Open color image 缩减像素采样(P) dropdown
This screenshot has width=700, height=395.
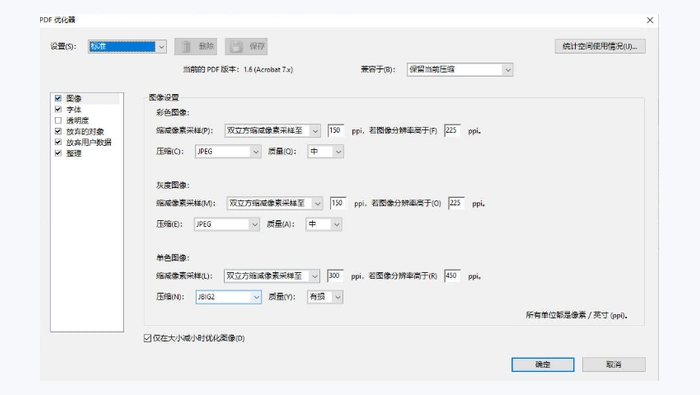[x=272, y=131]
